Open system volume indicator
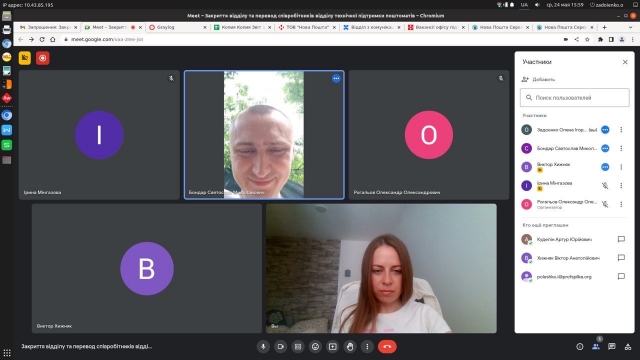 point(537,5)
